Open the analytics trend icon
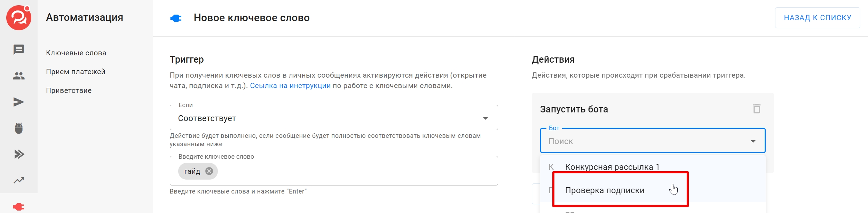Screen dimensions: 868x213 tap(19, 180)
